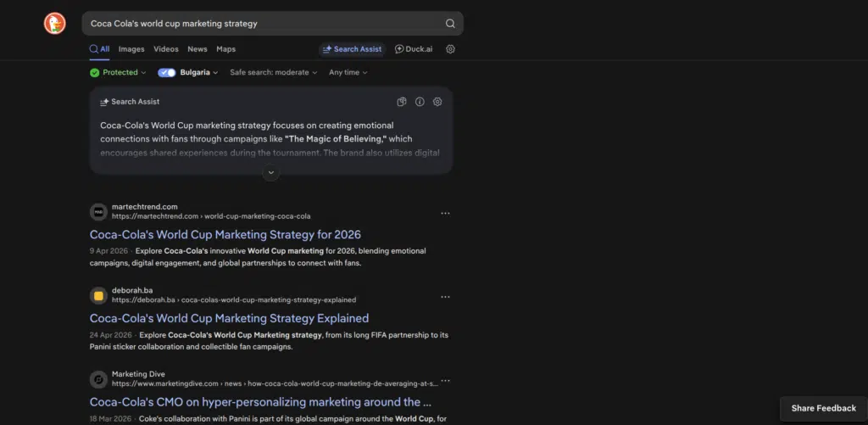Open Safe search: moderate dropdown
868x425 pixels.
click(x=274, y=73)
